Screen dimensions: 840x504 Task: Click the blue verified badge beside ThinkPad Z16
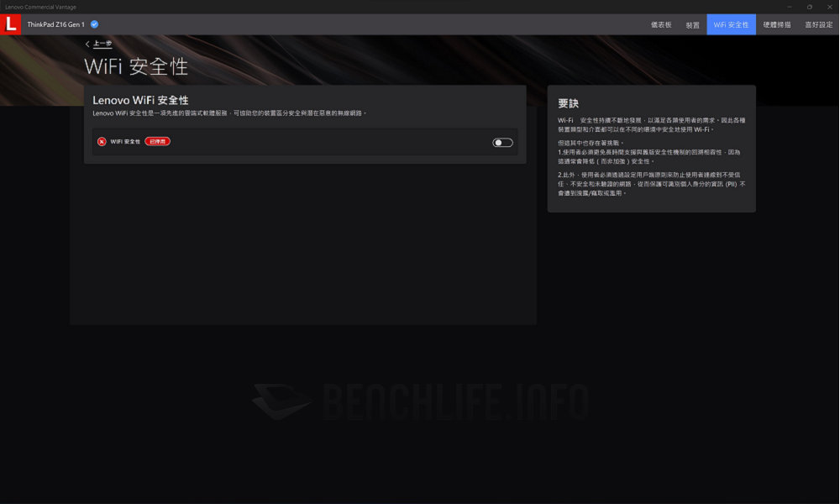pyautogui.click(x=95, y=24)
